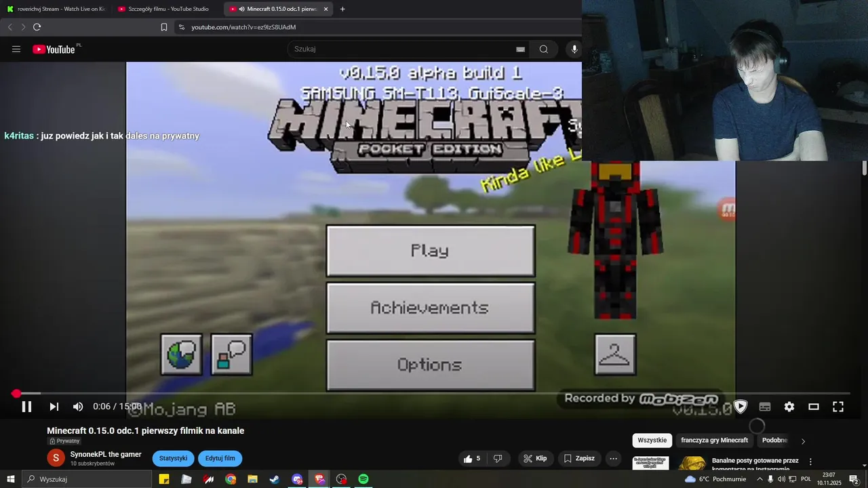Click the Windows taskbar Wyszukaj search box

pos(87,479)
